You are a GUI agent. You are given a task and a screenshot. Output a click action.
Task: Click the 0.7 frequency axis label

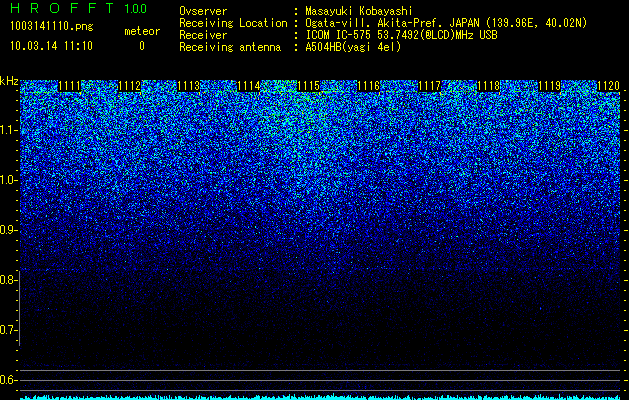point(8,330)
